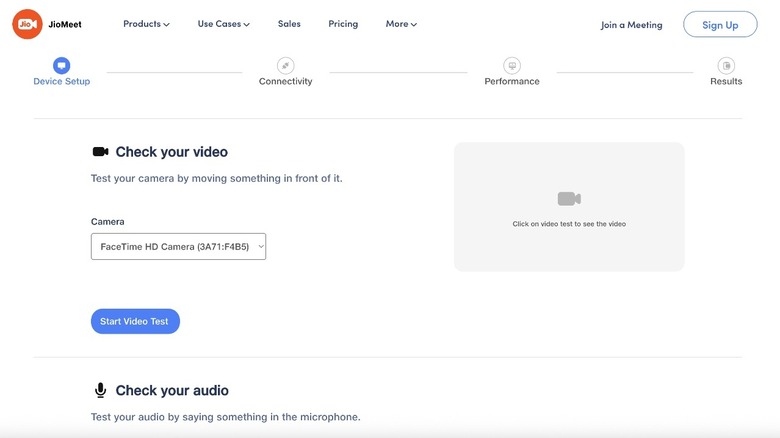The width and height of the screenshot is (780, 438).
Task: Select the Results step icon
Action: (x=726, y=65)
